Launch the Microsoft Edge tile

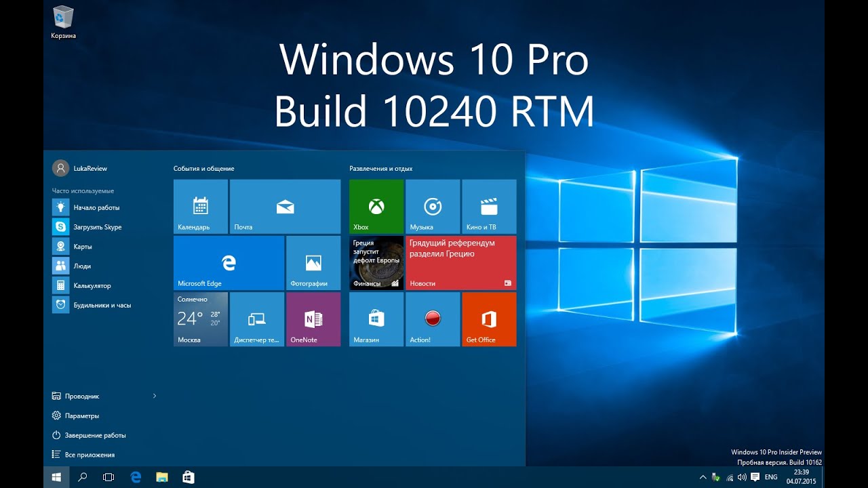(x=229, y=263)
